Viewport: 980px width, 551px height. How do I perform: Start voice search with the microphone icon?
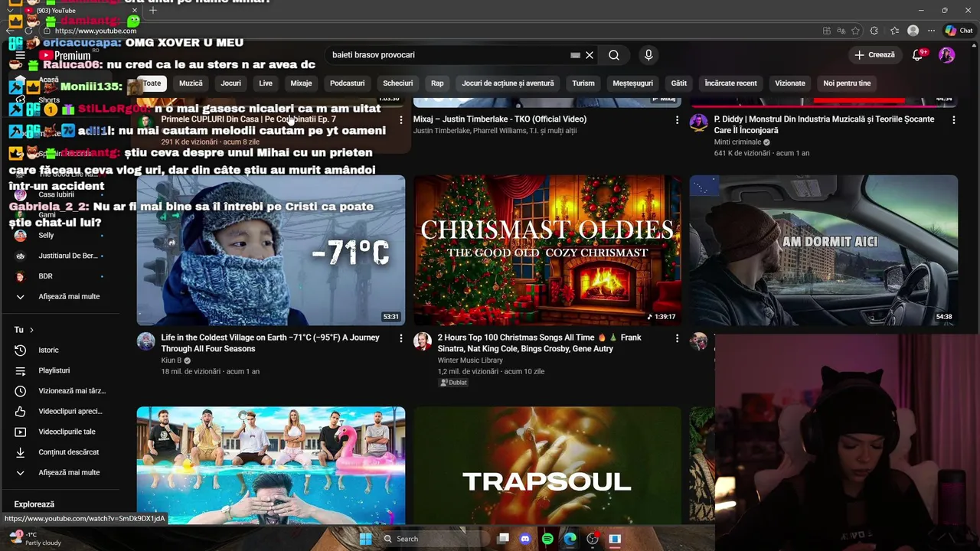(x=648, y=55)
